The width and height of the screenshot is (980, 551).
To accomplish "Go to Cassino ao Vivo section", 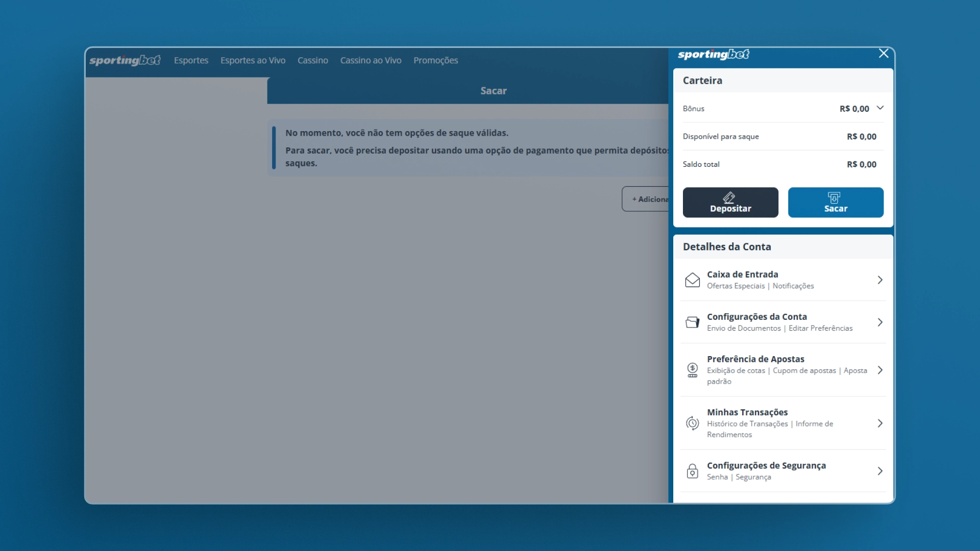I will pos(371,60).
